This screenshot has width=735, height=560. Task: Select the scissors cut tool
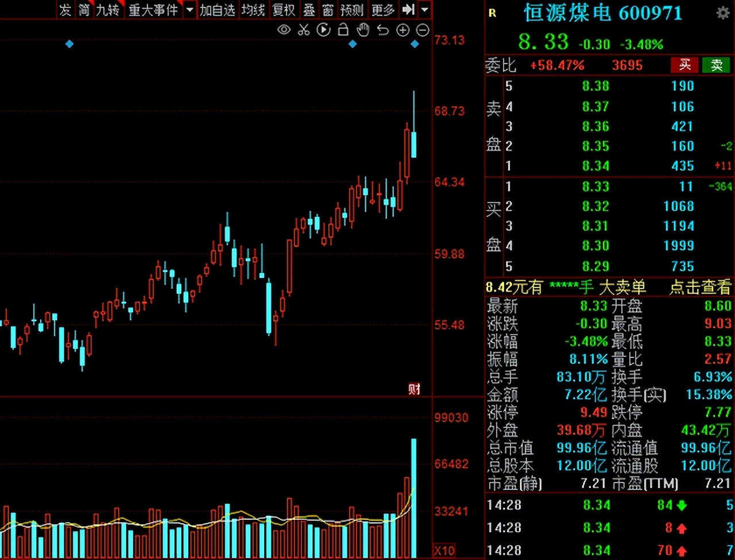[304, 30]
